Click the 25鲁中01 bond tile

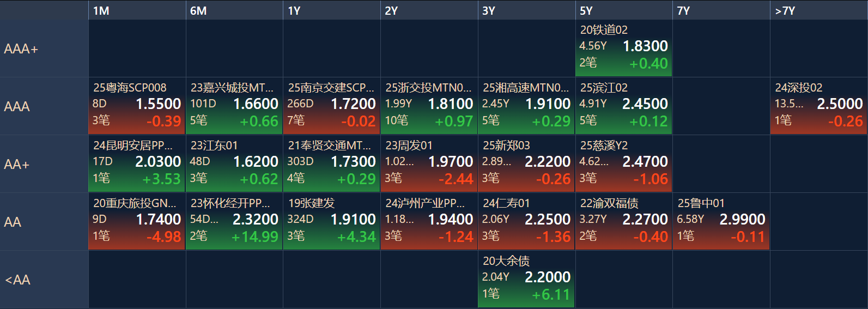[721, 222]
